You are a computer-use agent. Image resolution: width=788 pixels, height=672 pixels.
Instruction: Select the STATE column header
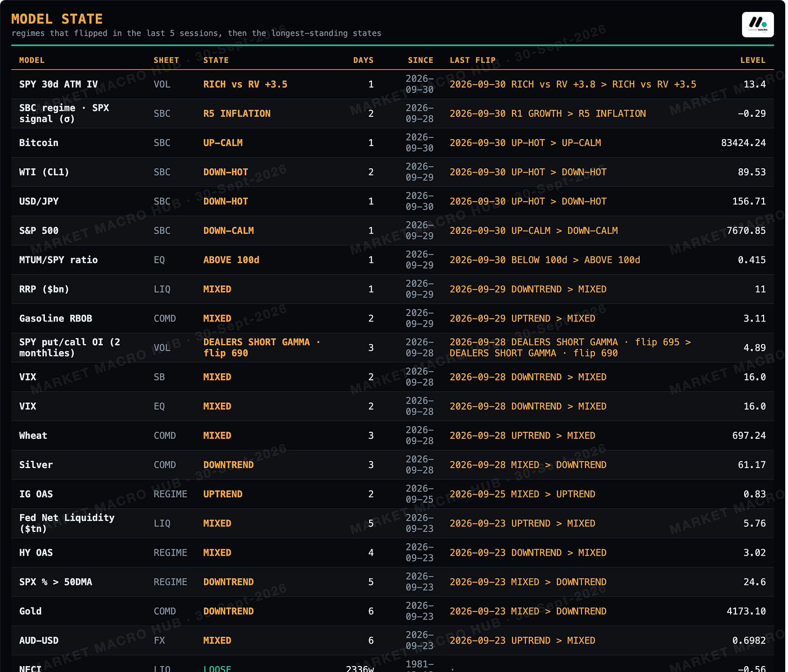(x=216, y=60)
